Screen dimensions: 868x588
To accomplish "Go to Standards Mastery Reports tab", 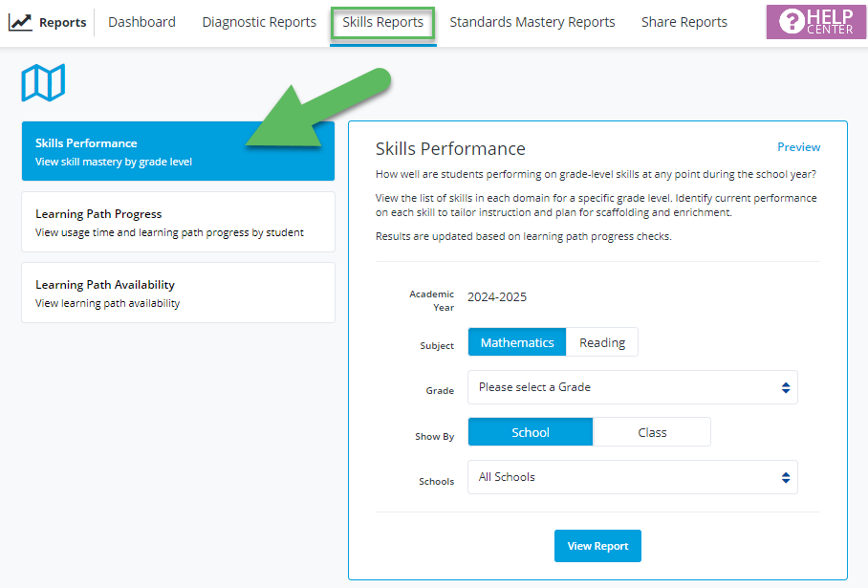I will 532,22.
